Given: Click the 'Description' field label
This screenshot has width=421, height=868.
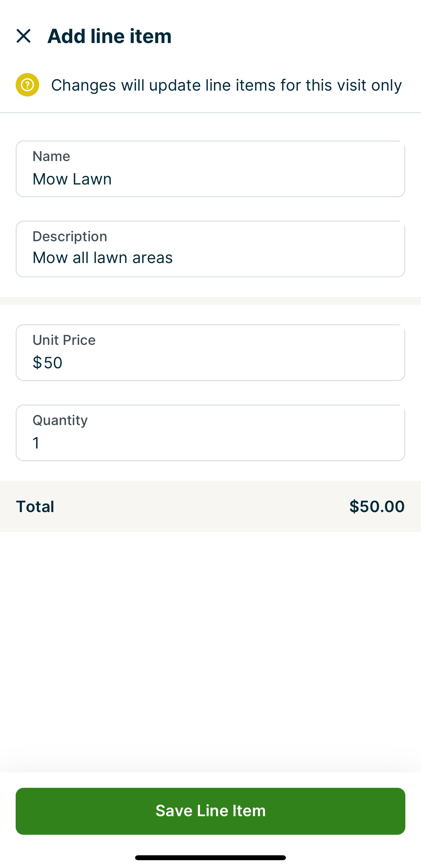Looking at the screenshot, I should (x=70, y=236).
